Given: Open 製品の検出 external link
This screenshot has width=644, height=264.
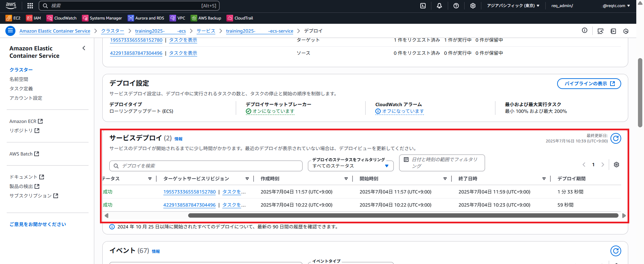Looking at the screenshot, I should [24, 186].
